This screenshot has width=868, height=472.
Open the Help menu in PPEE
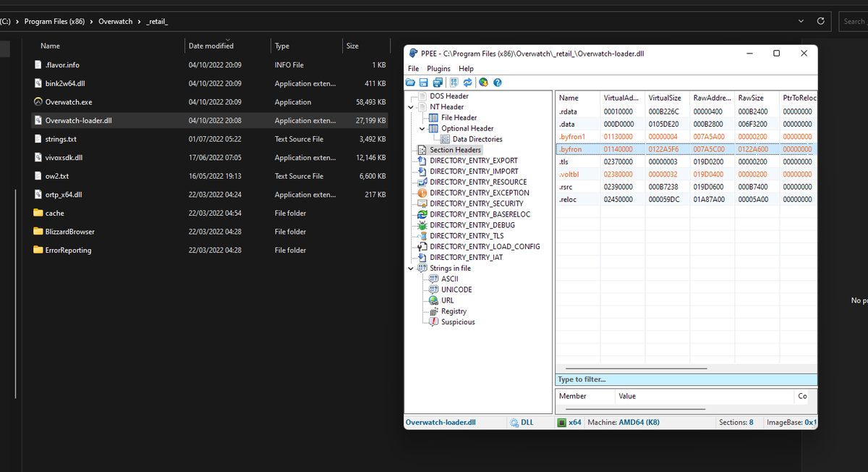pos(467,69)
